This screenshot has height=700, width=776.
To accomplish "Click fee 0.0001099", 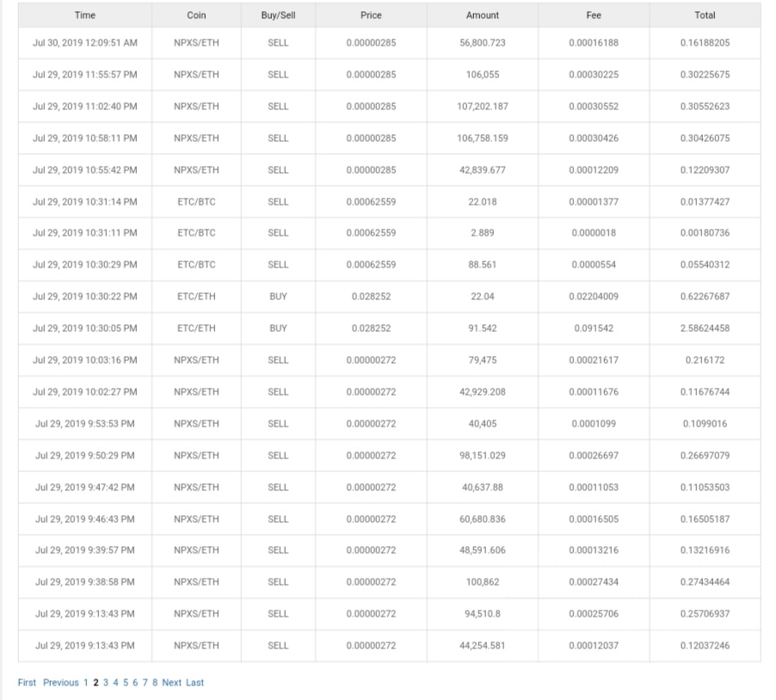I will (x=594, y=423).
